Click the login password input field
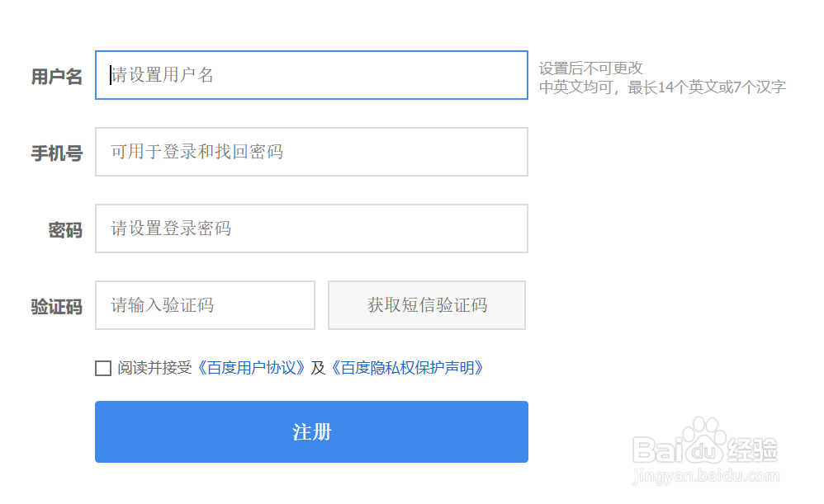 (x=311, y=228)
